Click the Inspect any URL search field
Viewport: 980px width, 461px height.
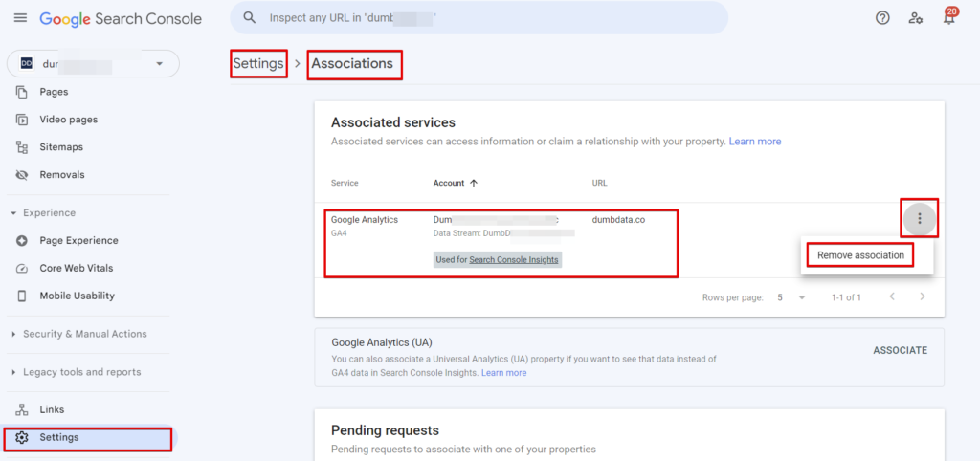click(479, 17)
